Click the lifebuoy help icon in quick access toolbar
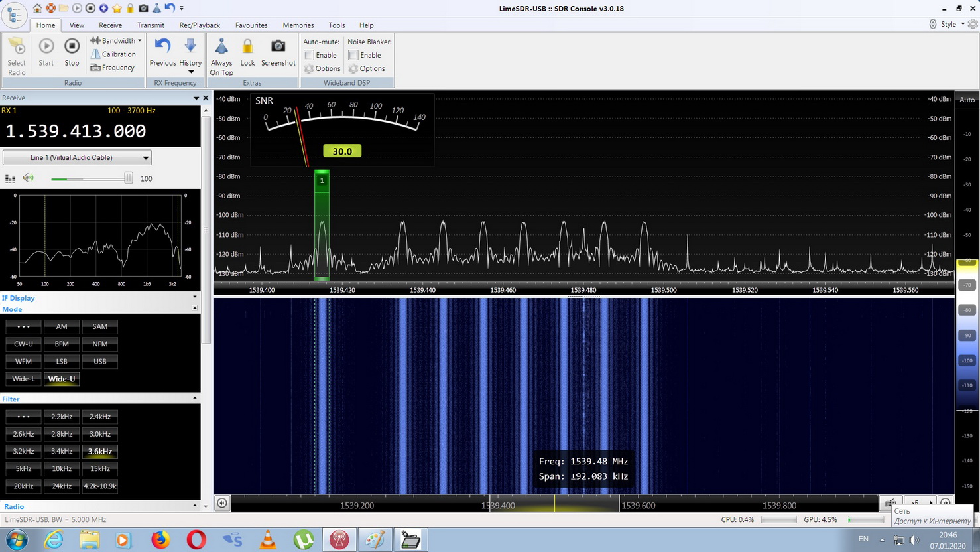 50,8
